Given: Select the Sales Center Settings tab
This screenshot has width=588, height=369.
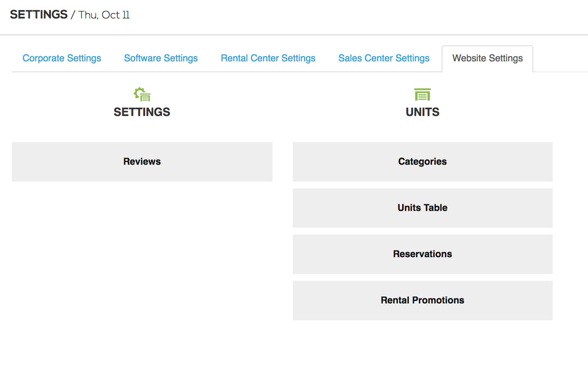Looking at the screenshot, I should pos(384,58).
